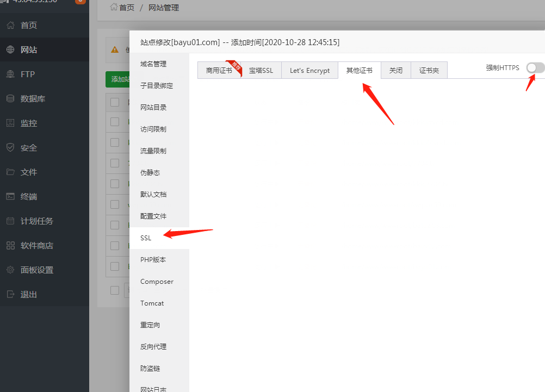The image size is (545, 392).
Task: Click the orange notification badge at top-left
Action: (x=80, y=2)
